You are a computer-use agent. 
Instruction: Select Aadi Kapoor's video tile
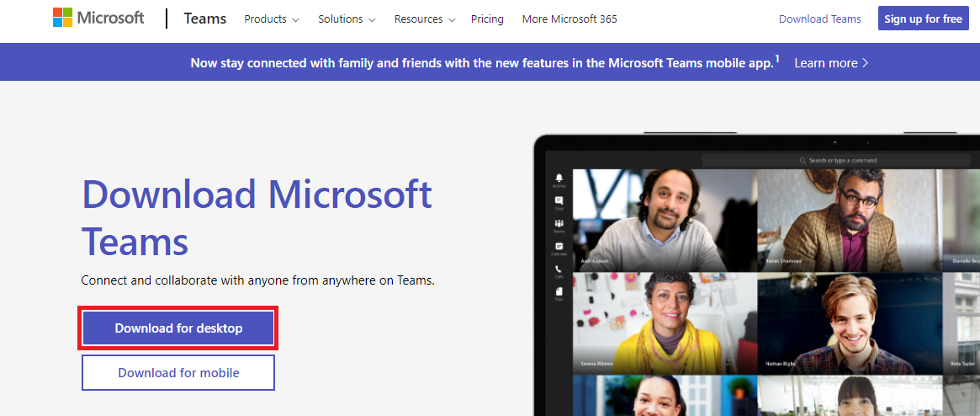coord(665,220)
